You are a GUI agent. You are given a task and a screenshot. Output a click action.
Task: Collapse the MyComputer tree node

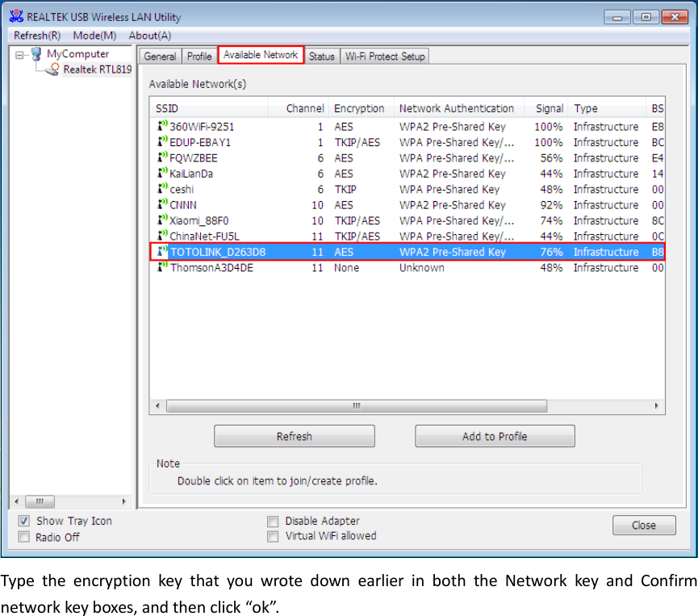19,55
